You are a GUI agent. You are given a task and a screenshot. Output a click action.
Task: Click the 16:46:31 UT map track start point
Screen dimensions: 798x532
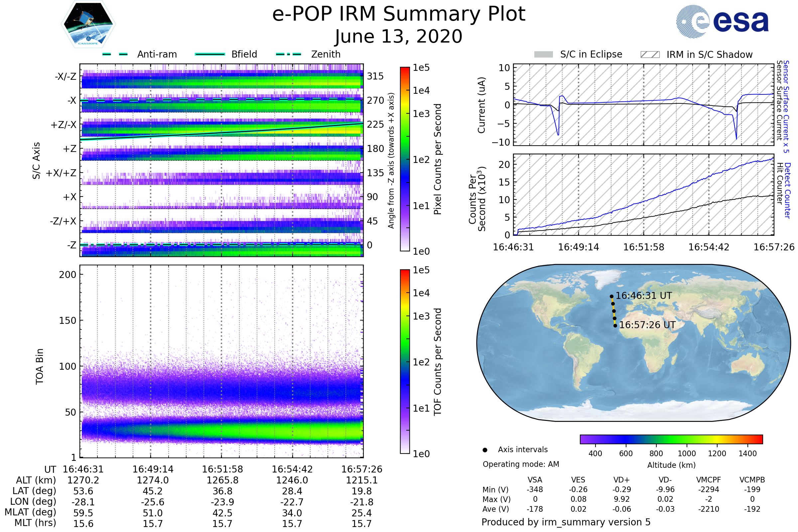(612, 296)
